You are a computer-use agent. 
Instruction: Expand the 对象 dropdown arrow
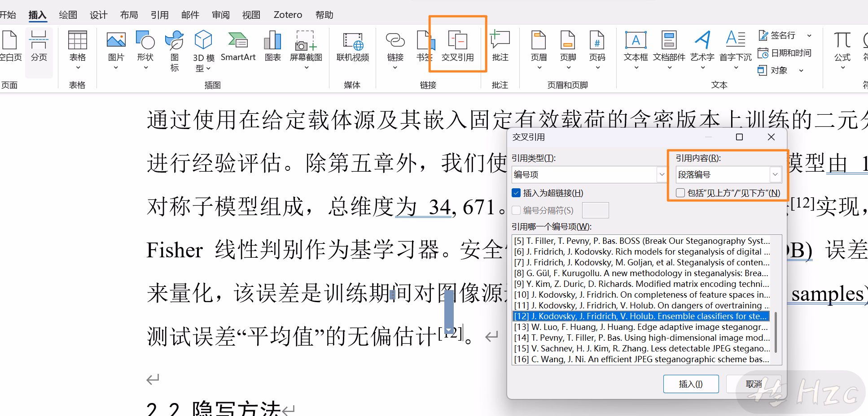click(x=801, y=70)
